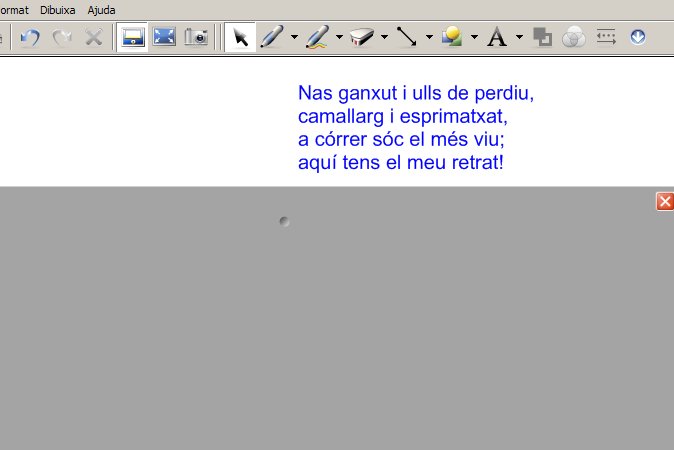Click the Undo arrow icon
Image resolution: width=674 pixels, height=450 pixels.
click(30, 37)
